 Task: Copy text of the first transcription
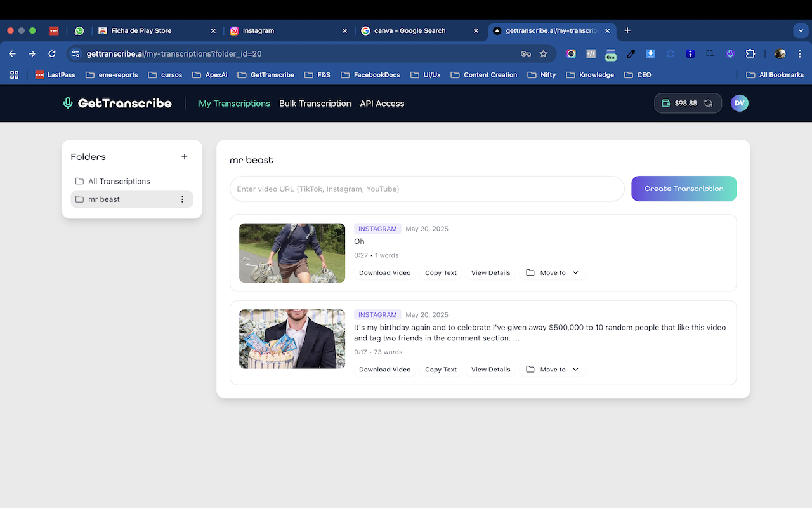[x=441, y=273]
